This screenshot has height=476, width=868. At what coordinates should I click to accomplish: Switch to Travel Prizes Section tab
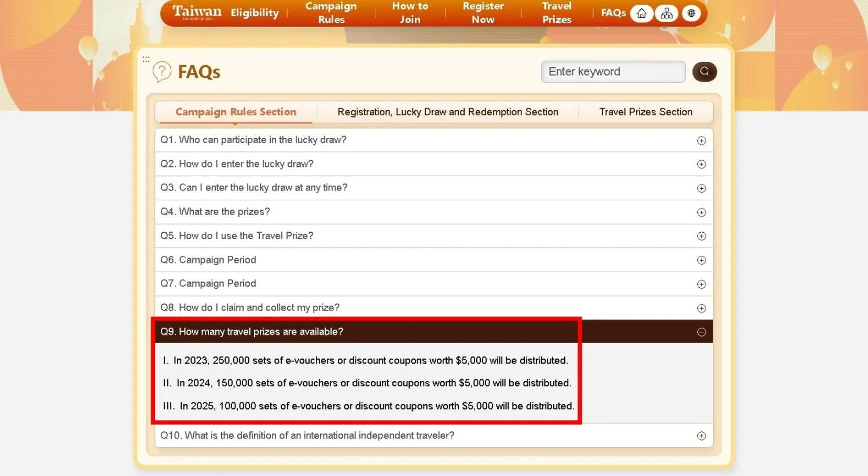(x=645, y=112)
